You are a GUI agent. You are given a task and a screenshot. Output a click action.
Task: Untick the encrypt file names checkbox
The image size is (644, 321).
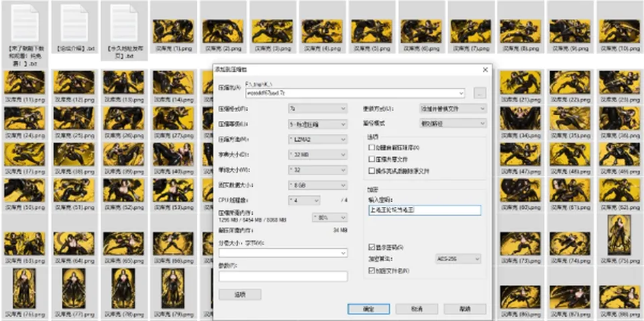pos(372,271)
